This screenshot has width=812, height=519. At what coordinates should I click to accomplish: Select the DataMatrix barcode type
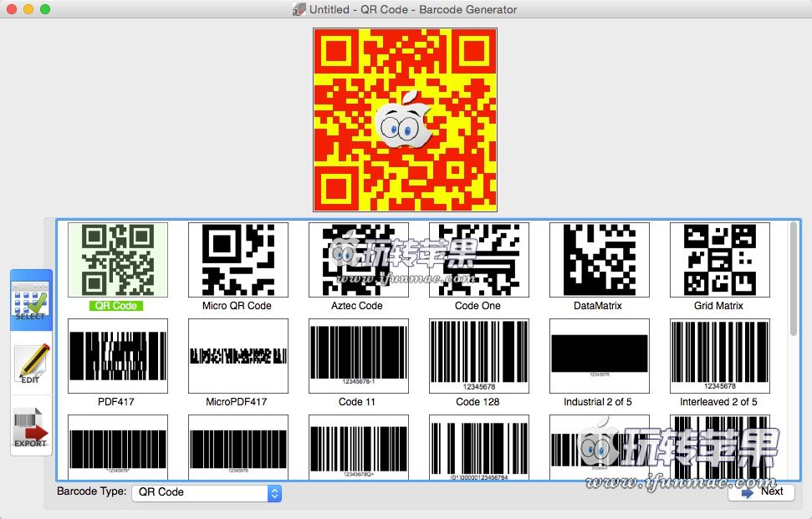click(599, 259)
